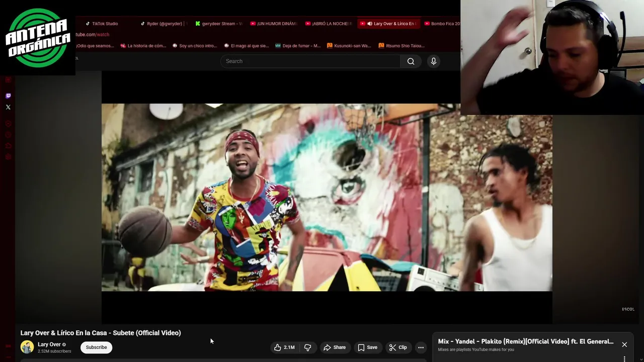Open the more actions three-dot menu beside Clip
Viewport: 644px width, 362px height.
pyautogui.click(x=421, y=347)
